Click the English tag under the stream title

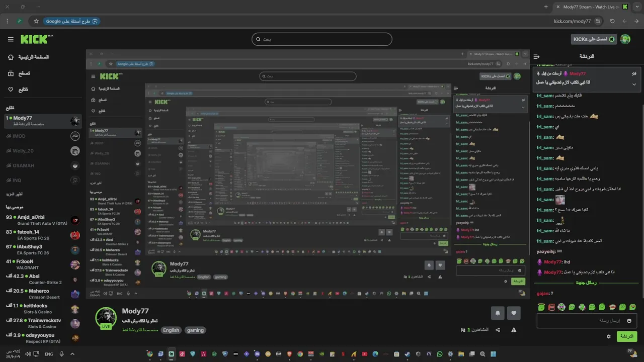tap(171, 330)
